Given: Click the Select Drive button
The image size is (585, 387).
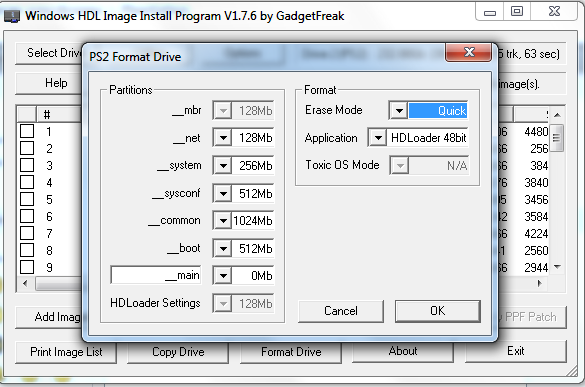Looking at the screenshot, I should 49,53.
